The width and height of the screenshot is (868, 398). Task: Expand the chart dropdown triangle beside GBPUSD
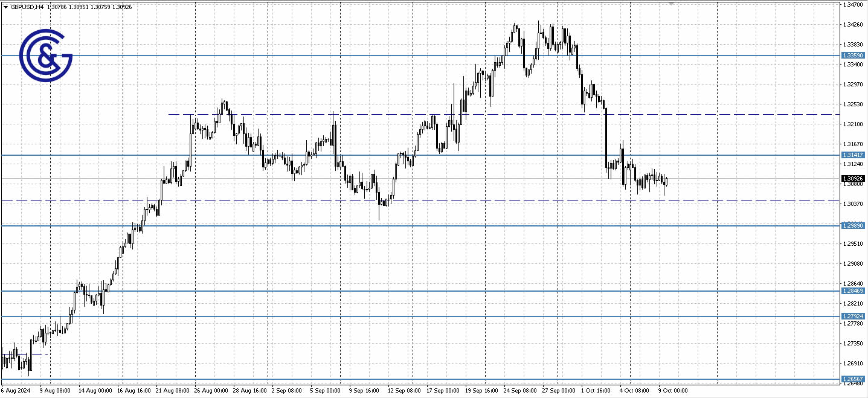click(6, 8)
